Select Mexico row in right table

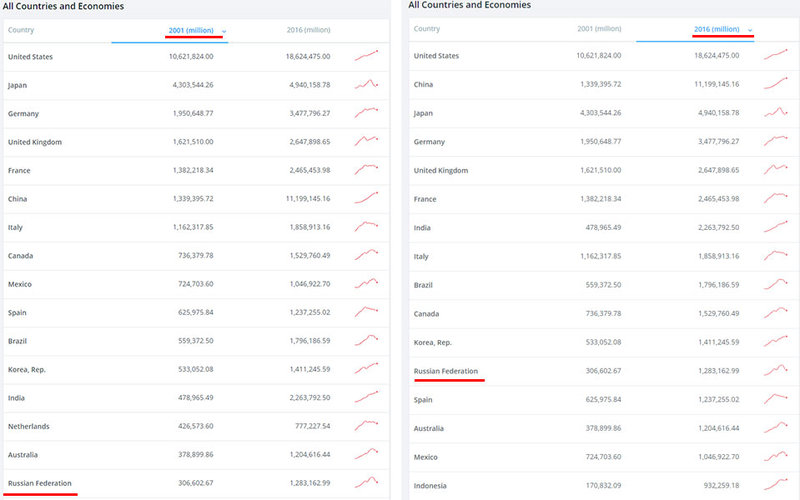pos(602,457)
